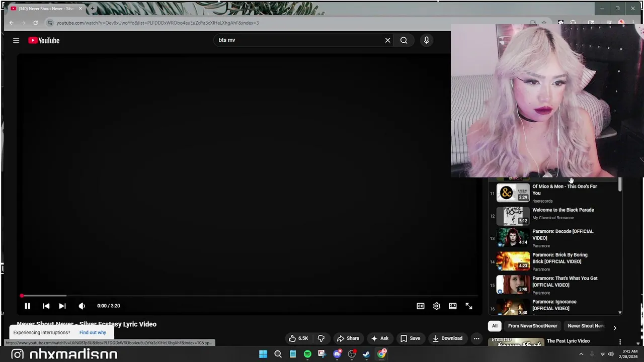Image resolution: width=644 pixels, height=362 pixels.
Task: Skip to the next playlist video
Action: (x=62, y=306)
